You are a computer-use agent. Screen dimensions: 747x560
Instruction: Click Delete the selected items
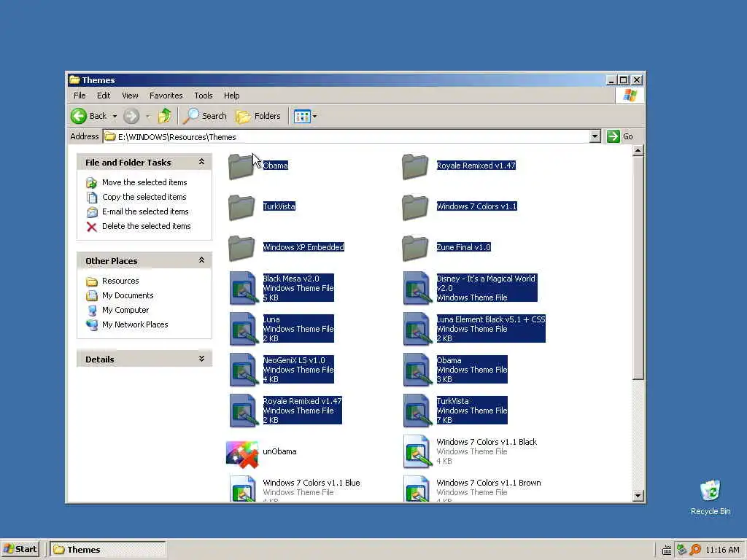146,226
